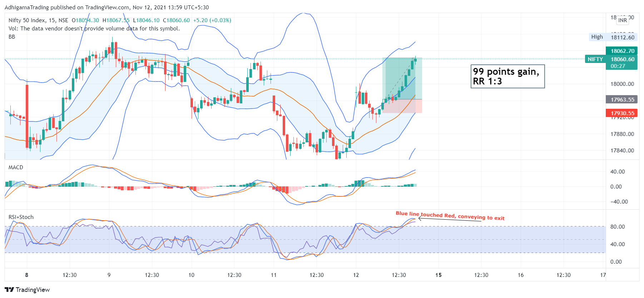Click the 18000.00 price axis label
644x298 pixels.
coord(622,84)
